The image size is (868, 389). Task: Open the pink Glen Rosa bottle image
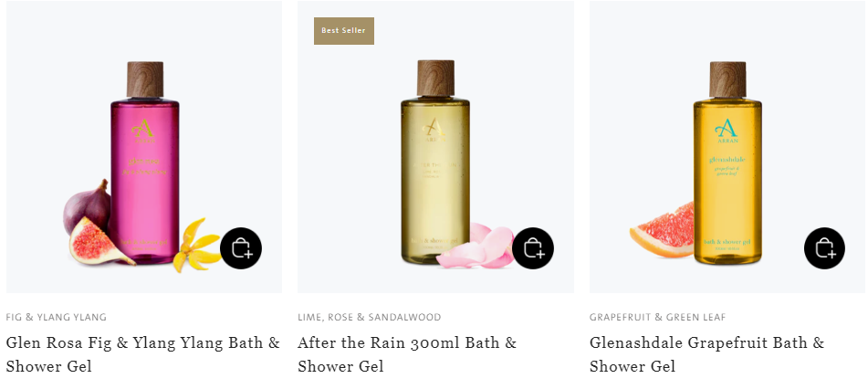pos(144,163)
